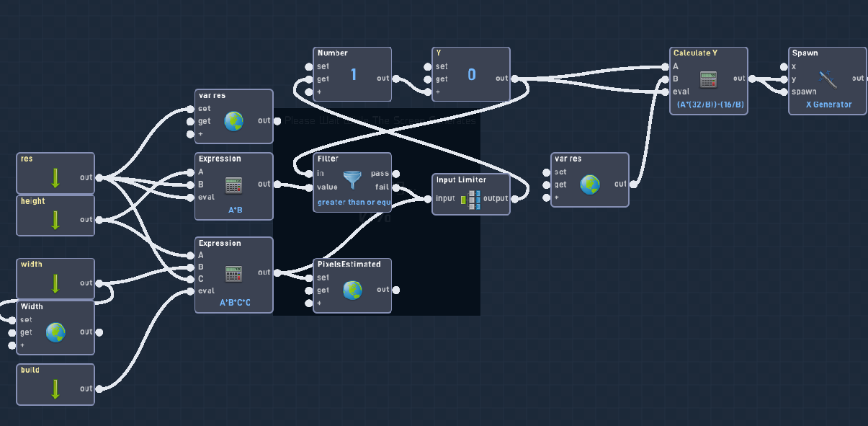Click the A*B*C*C formula label
Screen dimensions: 868x426
(236, 303)
